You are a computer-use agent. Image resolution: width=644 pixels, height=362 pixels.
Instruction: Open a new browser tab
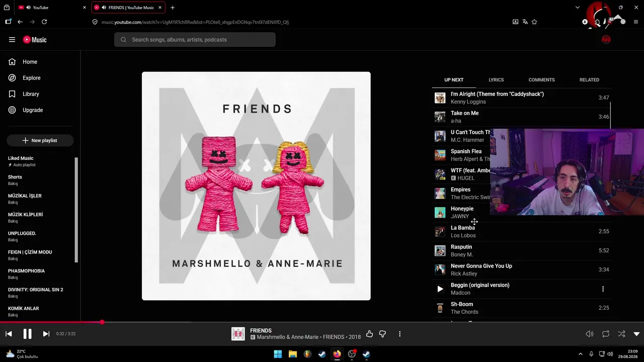pos(173,8)
